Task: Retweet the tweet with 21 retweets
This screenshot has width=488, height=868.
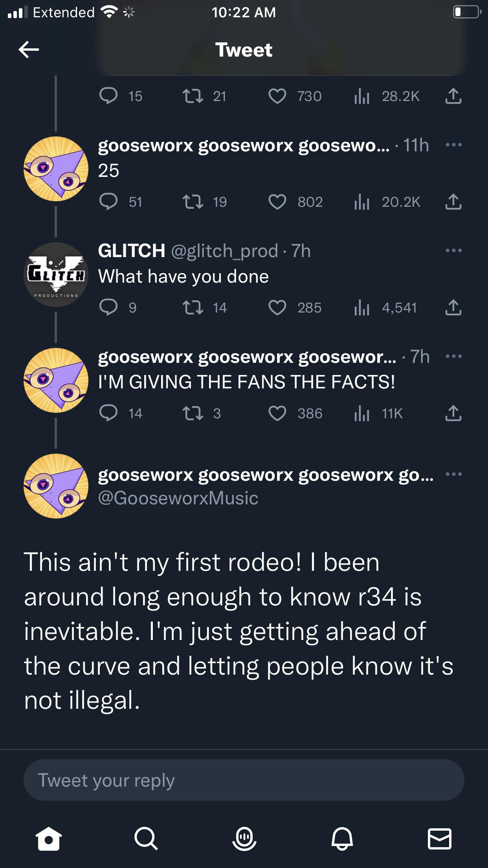Action: pos(193,96)
